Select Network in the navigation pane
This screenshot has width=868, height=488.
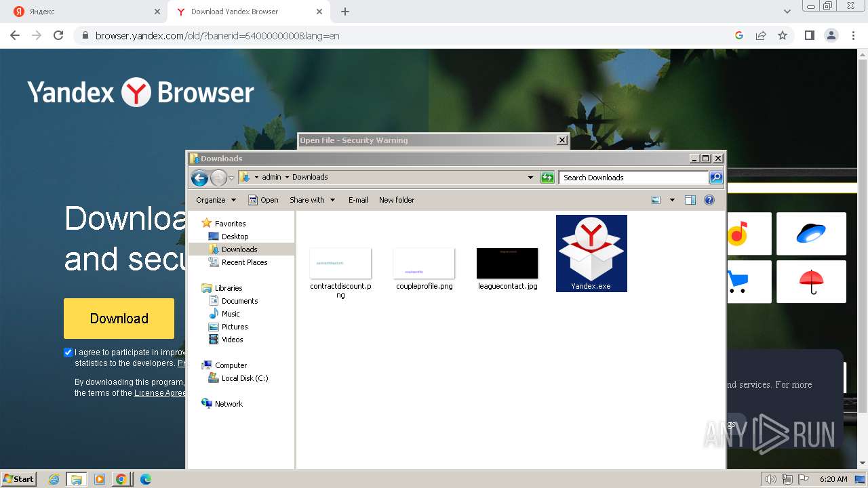click(x=229, y=404)
